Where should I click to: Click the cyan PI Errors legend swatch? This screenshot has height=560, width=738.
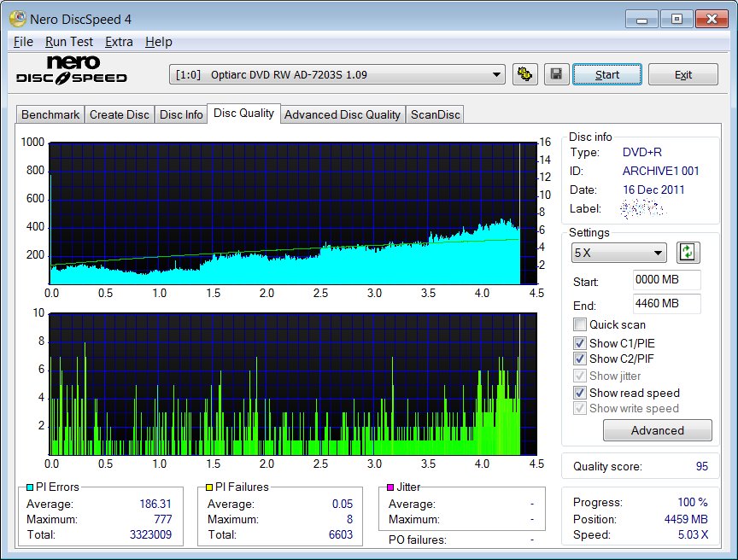click(30, 487)
